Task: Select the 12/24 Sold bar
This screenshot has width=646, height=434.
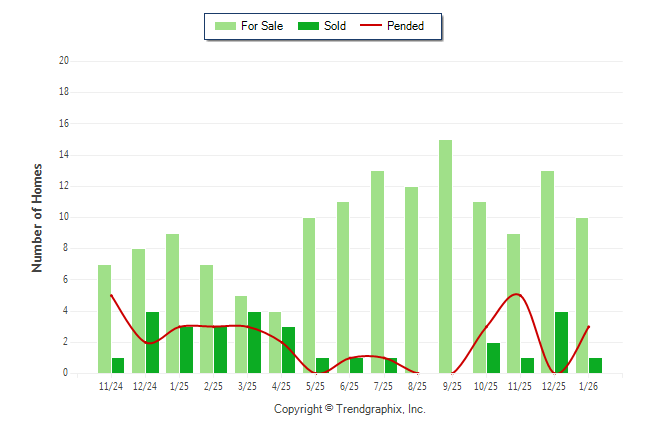Action: click(152, 342)
